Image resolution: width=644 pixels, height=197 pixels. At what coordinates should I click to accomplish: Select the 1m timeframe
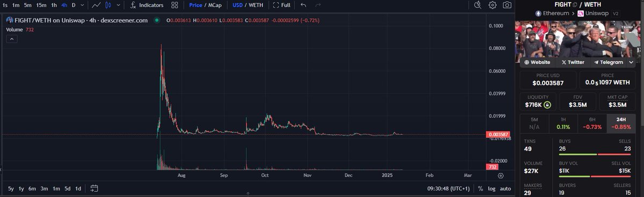click(16, 5)
